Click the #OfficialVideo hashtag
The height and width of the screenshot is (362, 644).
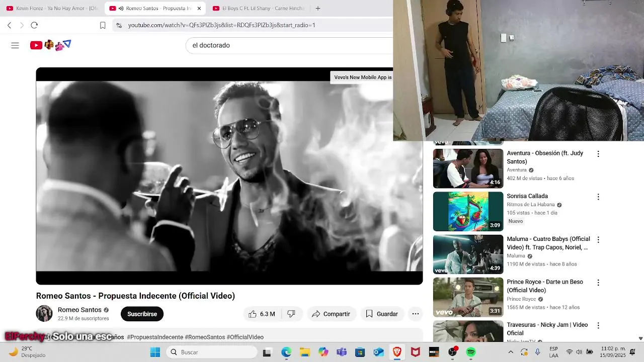[245, 337]
